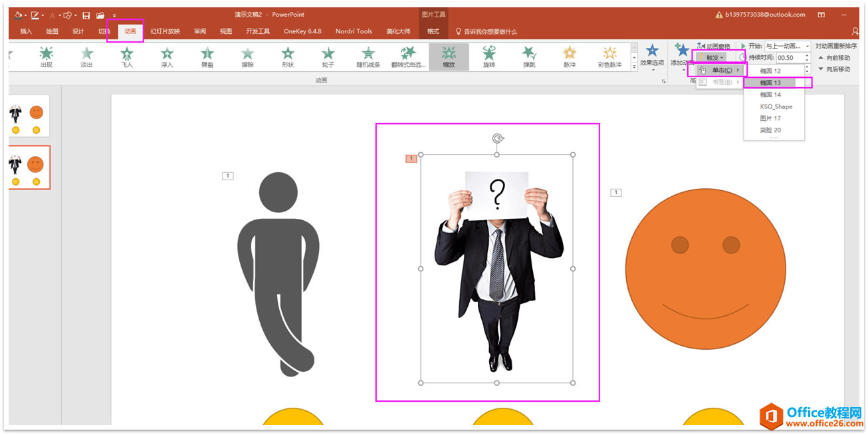The height and width of the screenshot is (435, 868).
Task: Click the ribbon display options icon
Action: [x=821, y=15]
